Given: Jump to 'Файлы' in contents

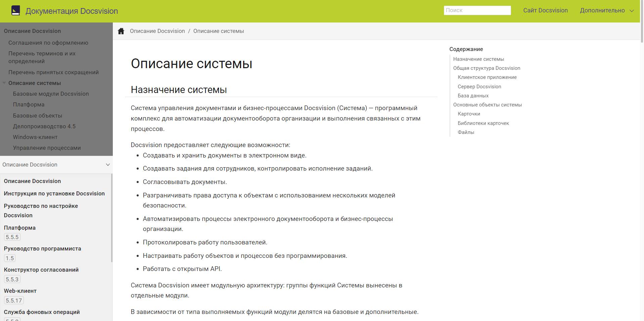Looking at the screenshot, I should [x=466, y=132].
